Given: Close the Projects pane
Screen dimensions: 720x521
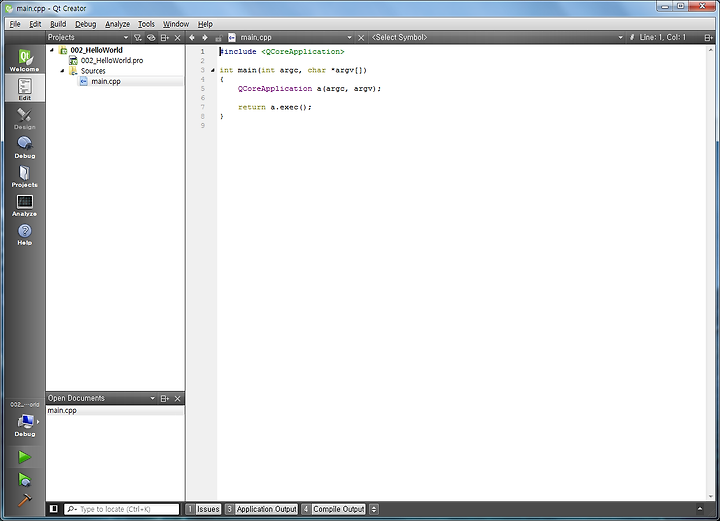Looking at the screenshot, I should 178,38.
